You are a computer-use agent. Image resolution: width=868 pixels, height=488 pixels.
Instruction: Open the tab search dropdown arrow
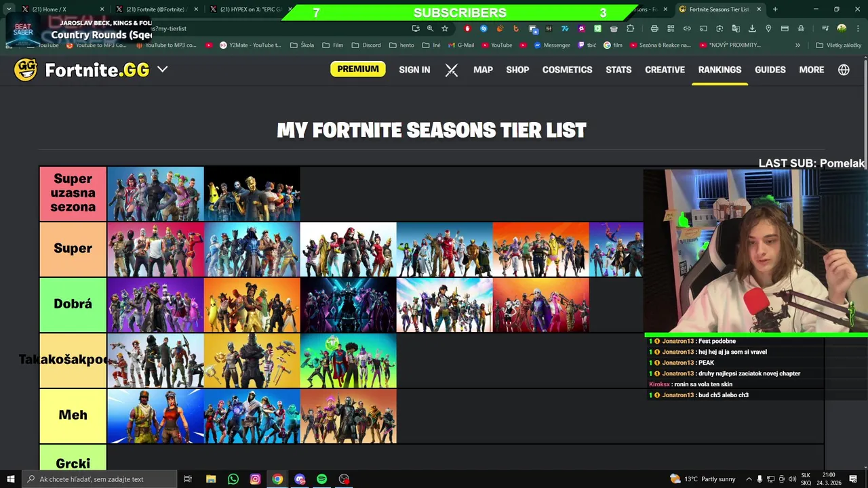click(9, 9)
